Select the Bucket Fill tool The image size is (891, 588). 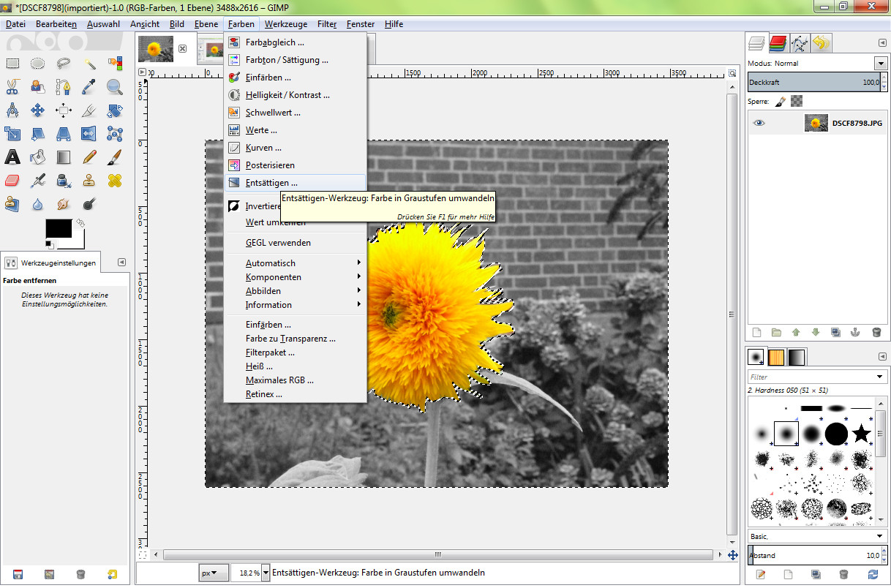(38, 157)
